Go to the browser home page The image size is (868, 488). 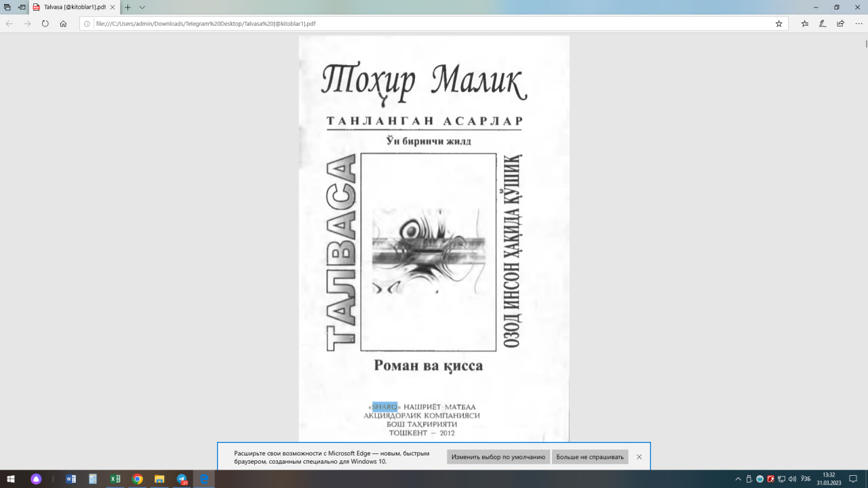[x=63, y=23]
